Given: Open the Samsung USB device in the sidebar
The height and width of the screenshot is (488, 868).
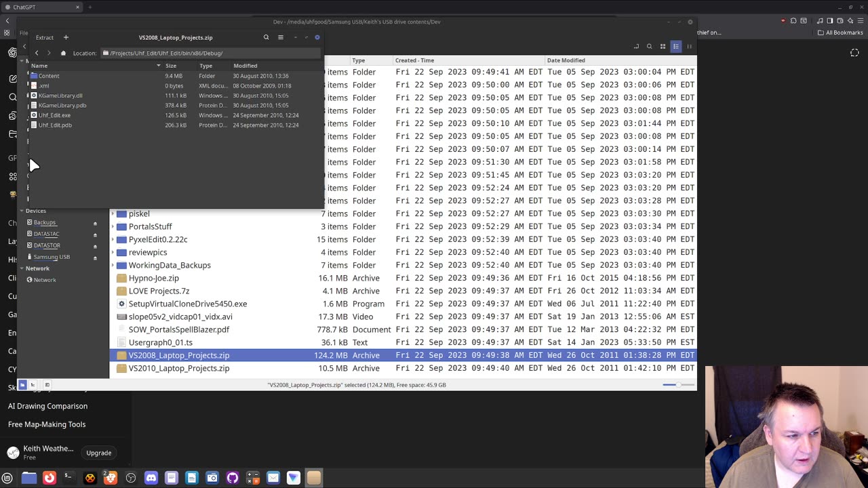Looking at the screenshot, I should pos(52,257).
